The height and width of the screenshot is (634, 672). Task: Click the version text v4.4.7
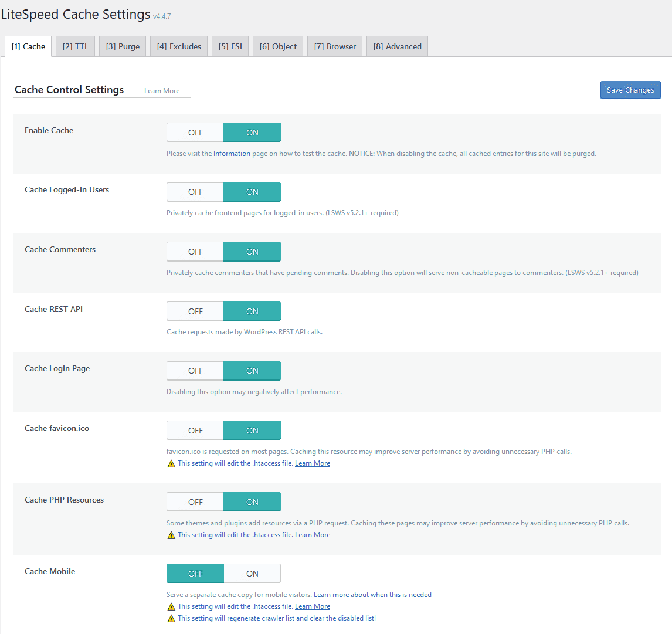click(162, 16)
